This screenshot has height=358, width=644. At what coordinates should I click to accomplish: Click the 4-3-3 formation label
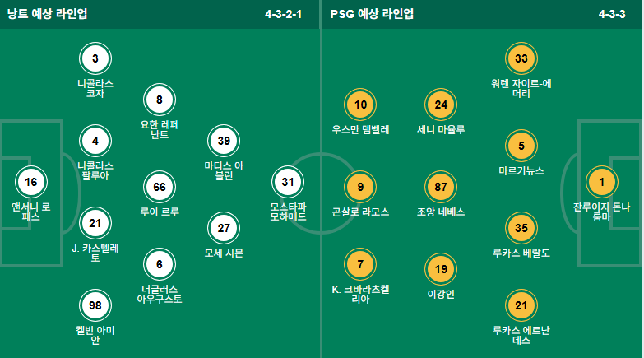[x=612, y=14]
